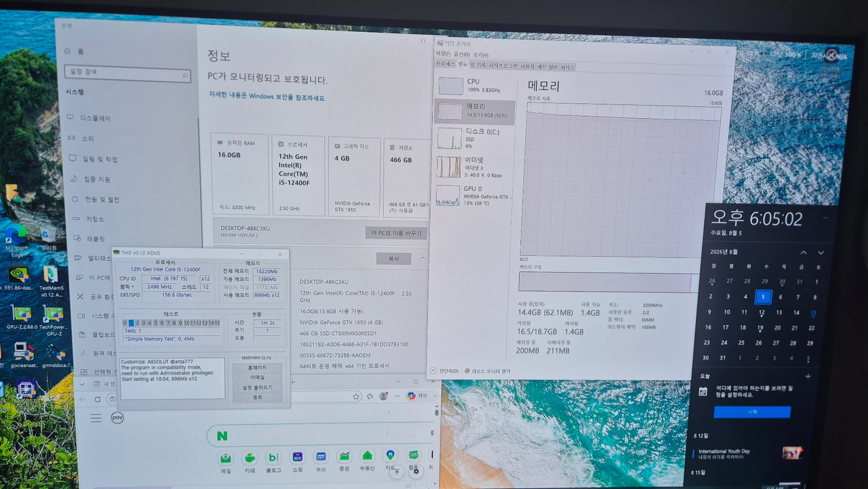Open the NVIDIA 591.86 driver installer icon
Image resolution: width=868 pixels, height=489 pixels.
pyautogui.click(x=18, y=279)
